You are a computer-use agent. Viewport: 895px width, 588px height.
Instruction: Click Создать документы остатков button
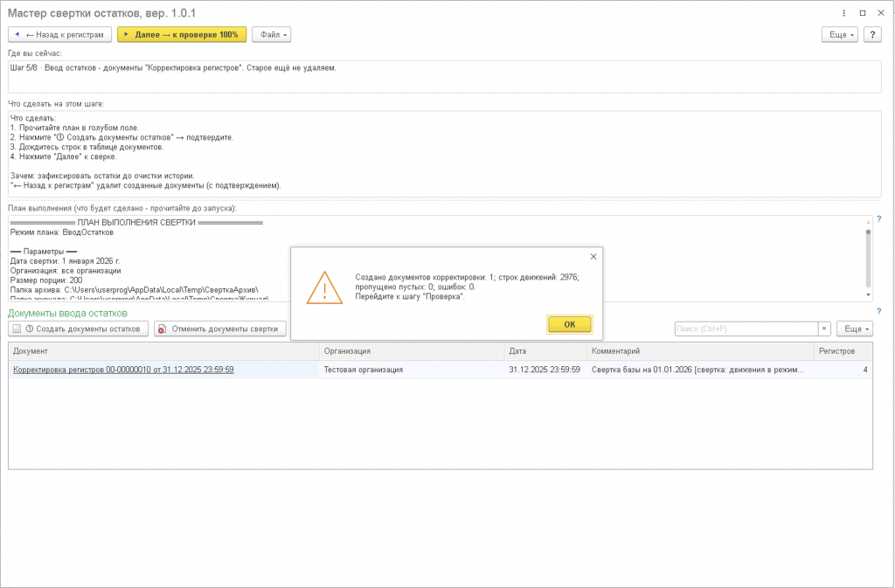tap(78, 329)
